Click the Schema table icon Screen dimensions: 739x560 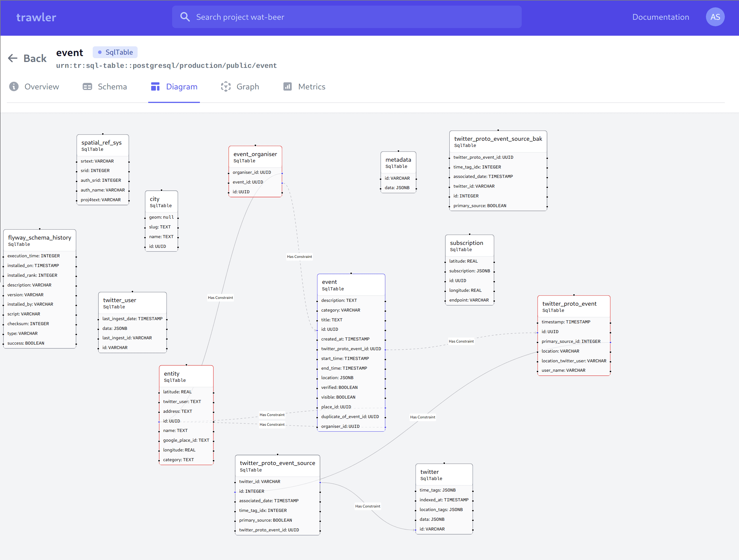tap(87, 87)
